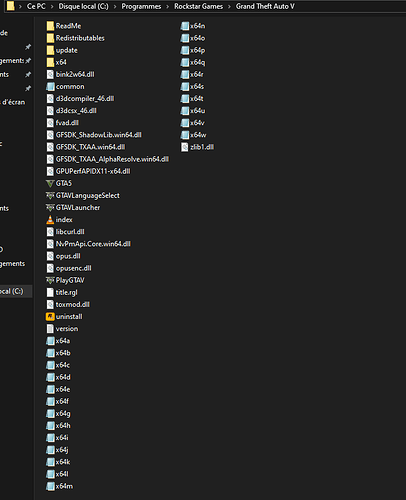The height and width of the screenshot is (500, 406).
Task: Click the x64w archive icon
Action: click(185, 135)
